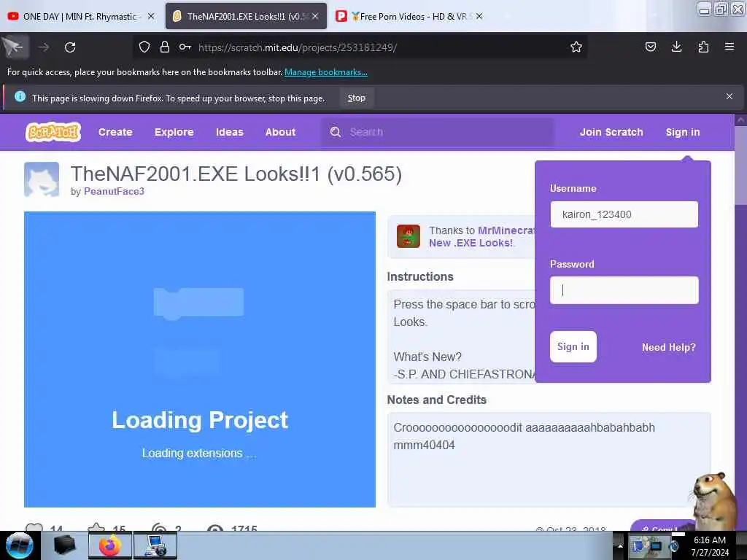Viewport: 747px width, 560px height.
Task: Dismiss the slowing down notification bar
Action: [x=729, y=97]
